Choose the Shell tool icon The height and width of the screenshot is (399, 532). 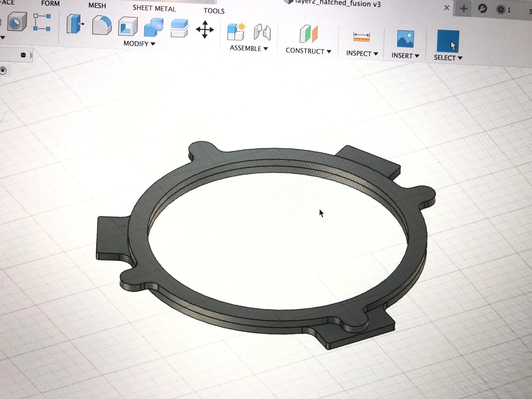click(128, 27)
